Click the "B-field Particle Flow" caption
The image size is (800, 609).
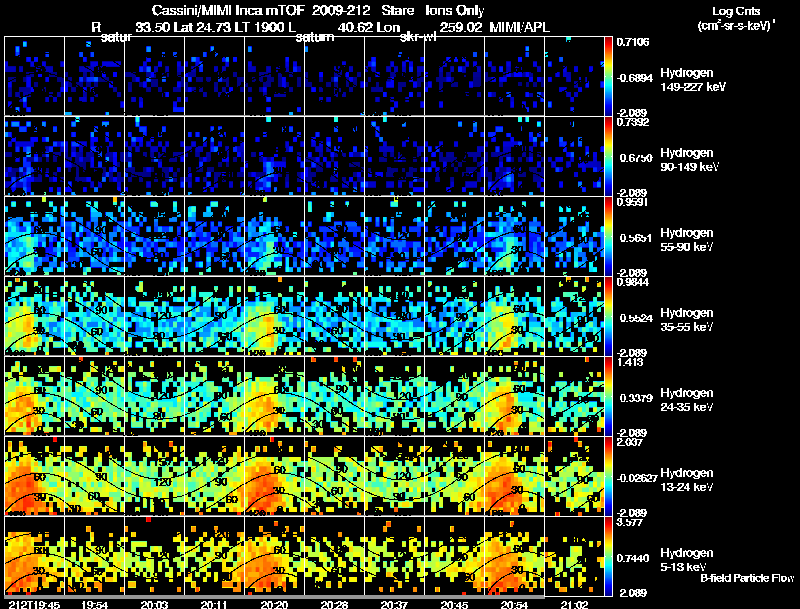tap(747, 578)
